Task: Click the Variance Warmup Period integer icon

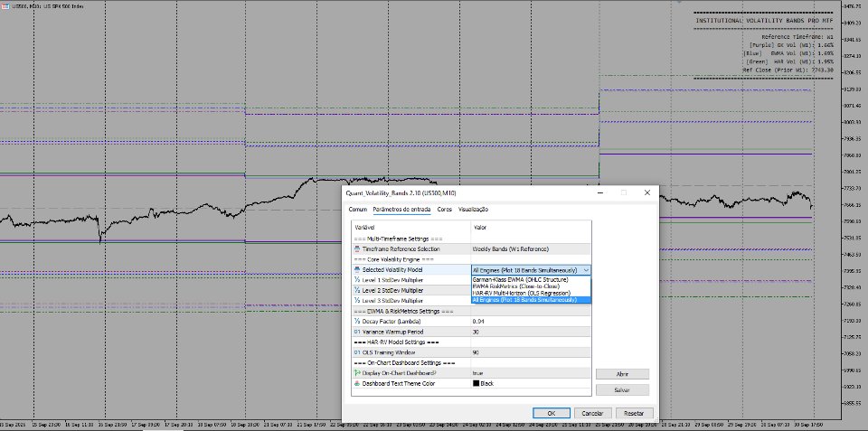Action: (x=357, y=332)
